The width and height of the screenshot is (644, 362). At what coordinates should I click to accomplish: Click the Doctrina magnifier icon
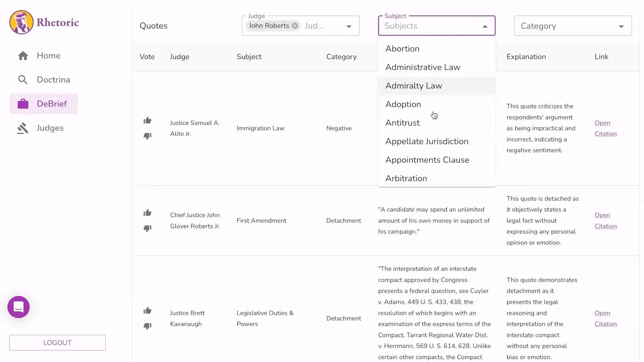(23, 80)
